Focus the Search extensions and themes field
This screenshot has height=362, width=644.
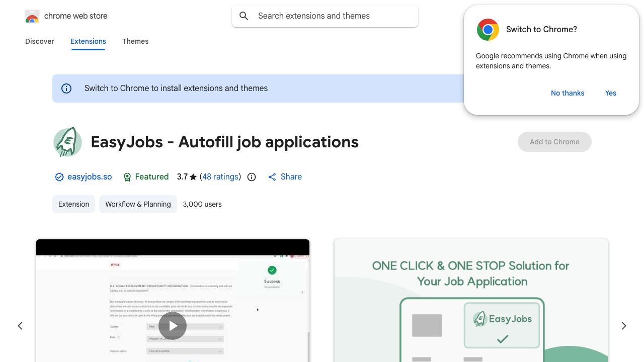coord(325,16)
